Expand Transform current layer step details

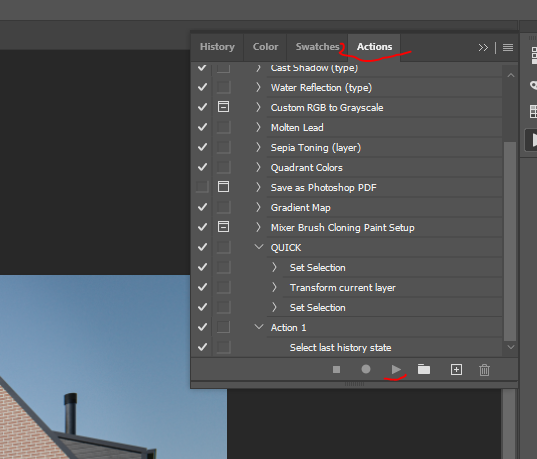tap(274, 287)
